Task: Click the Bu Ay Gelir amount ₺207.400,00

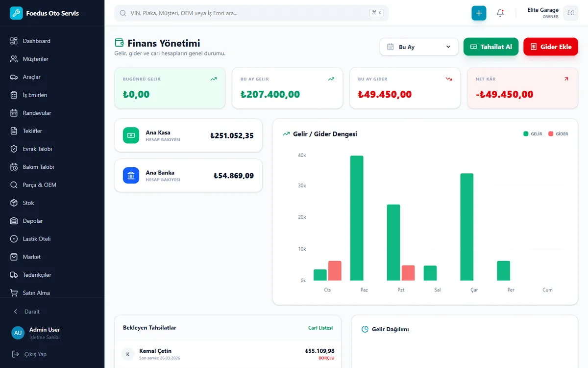Action: tap(270, 95)
